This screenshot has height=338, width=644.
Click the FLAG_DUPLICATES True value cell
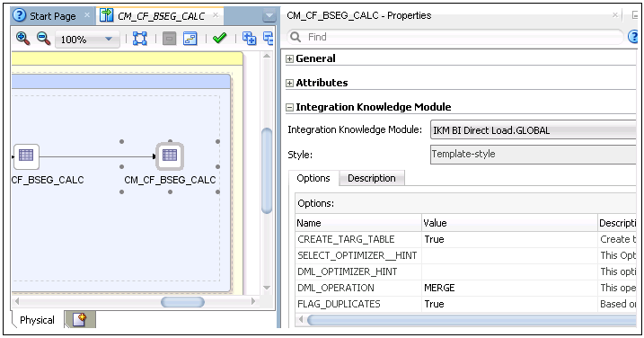pyautogui.click(x=509, y=304)
